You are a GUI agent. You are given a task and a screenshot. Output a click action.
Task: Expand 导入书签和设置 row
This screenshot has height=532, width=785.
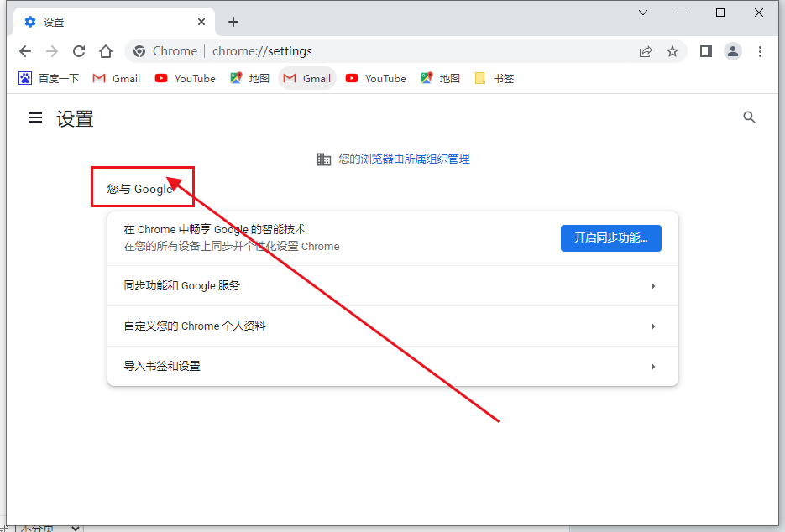tap(393, 367)
